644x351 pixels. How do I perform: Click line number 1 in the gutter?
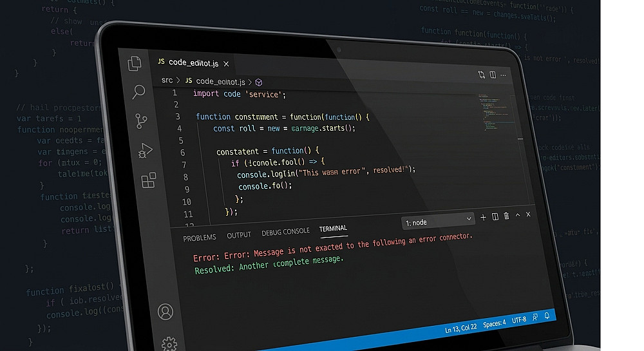(x=175, y=93)
